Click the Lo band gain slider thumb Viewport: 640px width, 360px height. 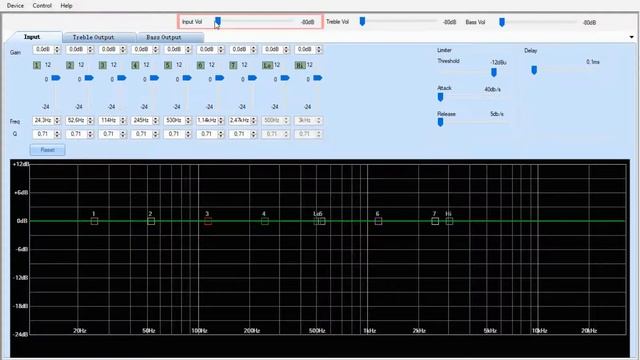coord(285,78)
